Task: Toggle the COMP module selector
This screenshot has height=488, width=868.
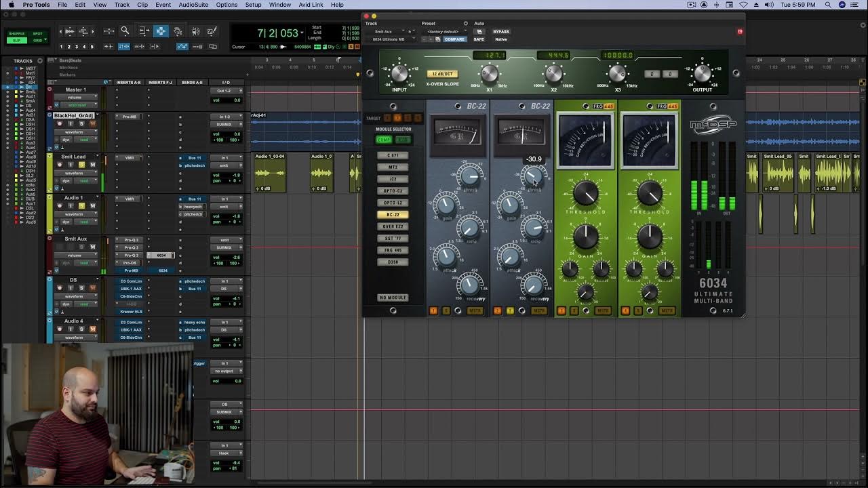Action: (x=384, y=140)
